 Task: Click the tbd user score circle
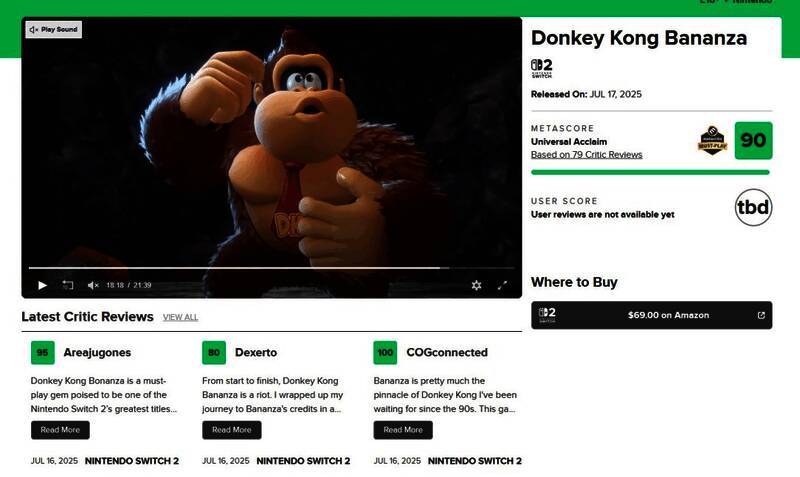coord(753,207)
